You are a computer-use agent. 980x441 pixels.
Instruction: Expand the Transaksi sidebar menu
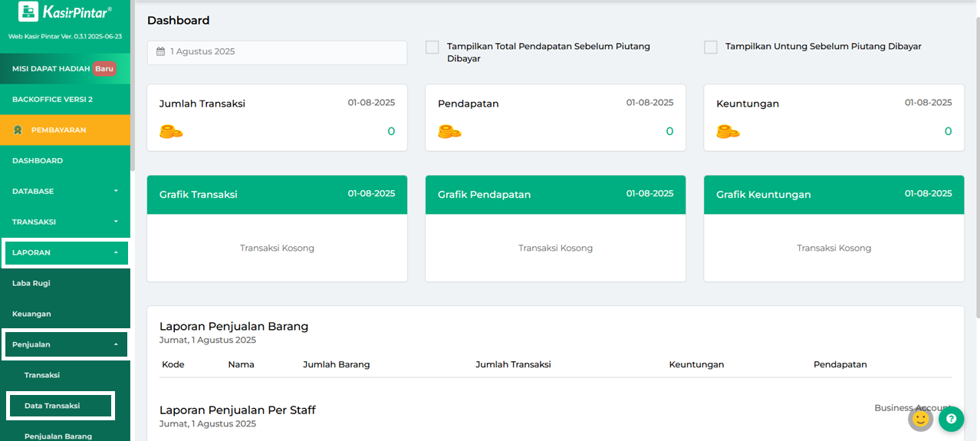pos(65,222)
